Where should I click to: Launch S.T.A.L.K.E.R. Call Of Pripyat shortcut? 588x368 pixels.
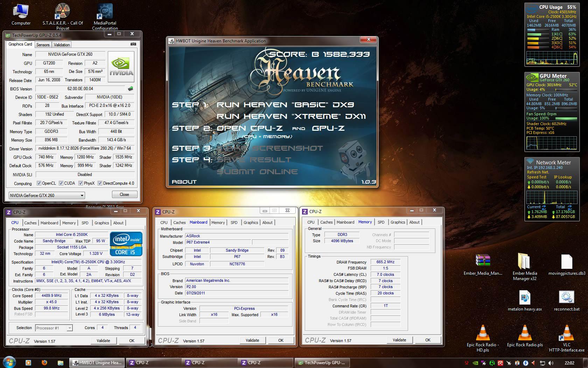63,16
